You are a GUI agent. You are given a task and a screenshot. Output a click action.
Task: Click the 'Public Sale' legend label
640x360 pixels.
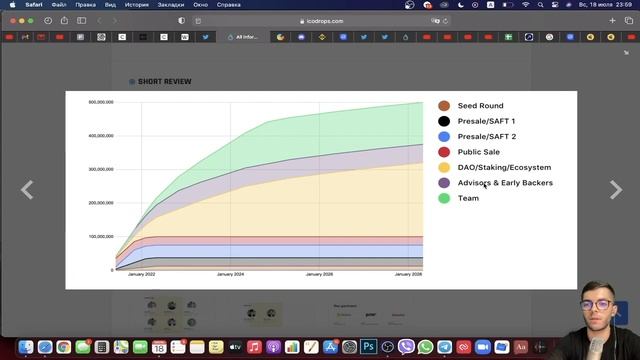tap(478, 152)
